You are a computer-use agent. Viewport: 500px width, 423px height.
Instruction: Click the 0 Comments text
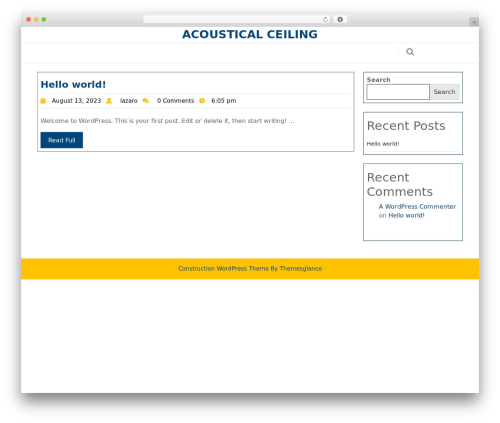click(175, 101)
